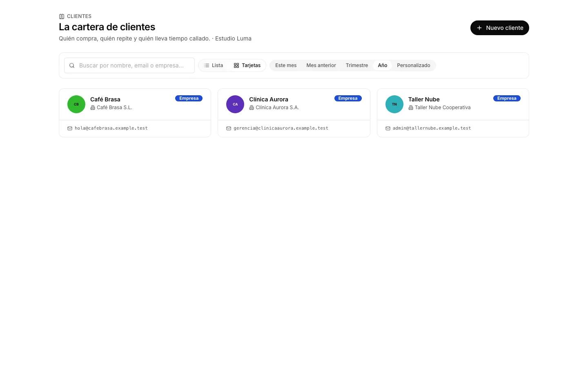This screenshot has width=588, height=368.
Task: Click the Clientes contact icon in header
Action: tap(62, 16)
